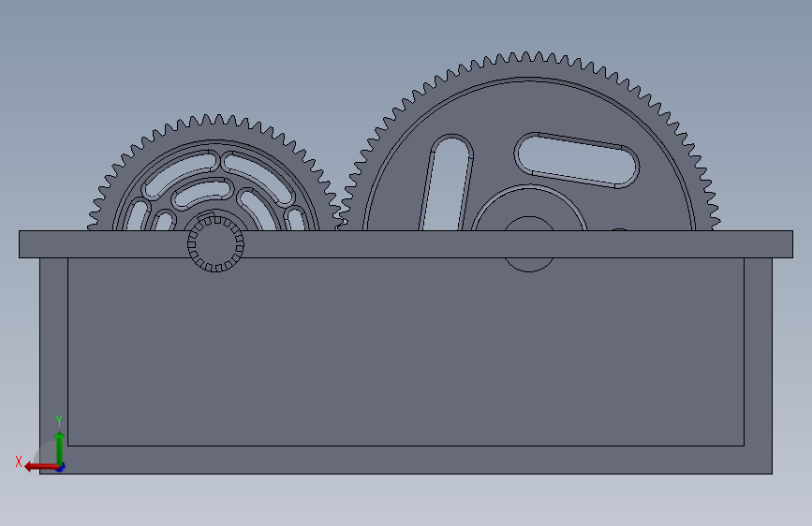Click the blue Z axis ball of the triad
Image resolution: width=812 pixels, height=526 pixels.
pos(61,467)
